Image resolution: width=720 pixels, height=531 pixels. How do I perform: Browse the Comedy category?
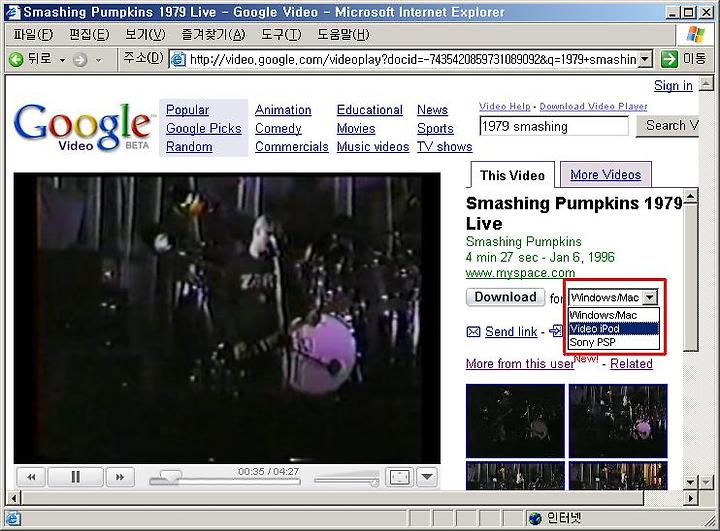click(278, 128)
